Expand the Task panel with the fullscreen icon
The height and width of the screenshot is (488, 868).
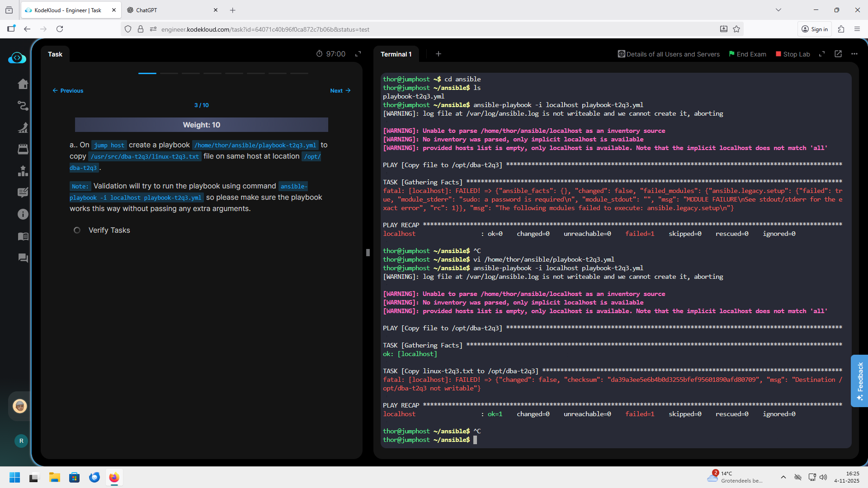pyautogui.click(x=358, y=54)
